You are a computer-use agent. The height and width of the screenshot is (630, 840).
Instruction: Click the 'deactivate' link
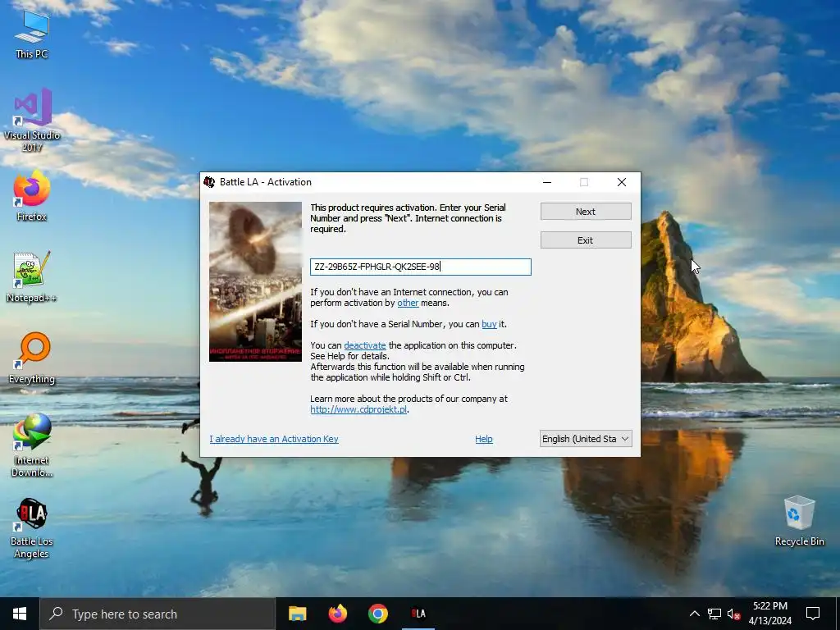click(x=365, y=345)
